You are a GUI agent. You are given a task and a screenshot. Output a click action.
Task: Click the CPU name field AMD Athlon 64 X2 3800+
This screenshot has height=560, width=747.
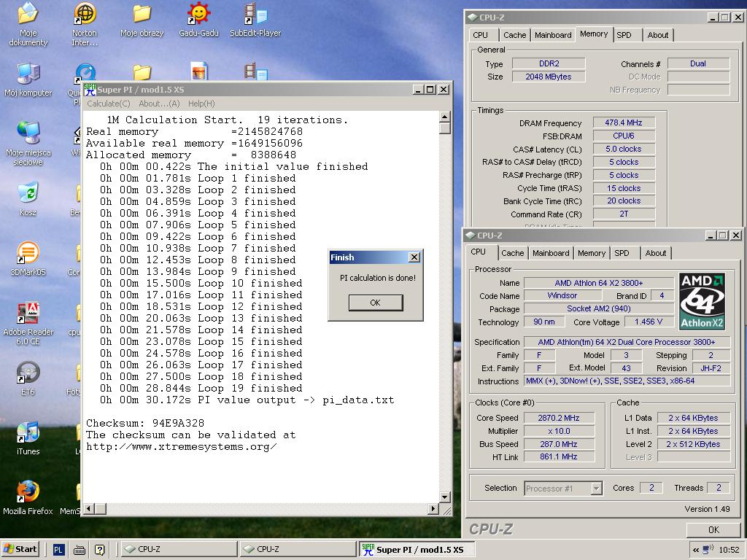coord(599,283)
